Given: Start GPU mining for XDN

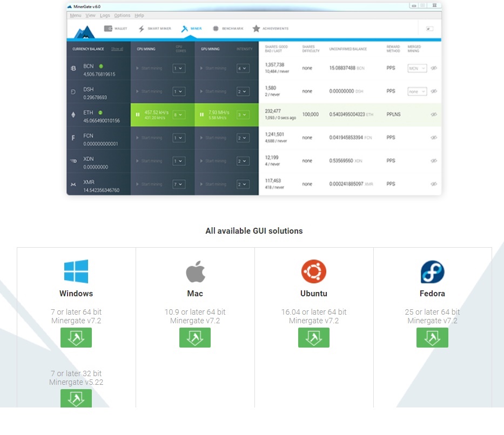Looking at the screenshot, I should click(213, 161).
